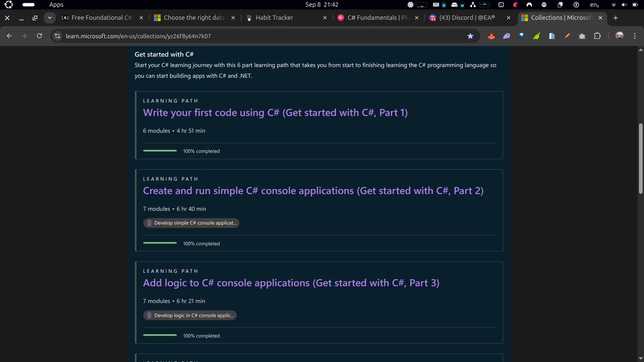
Task: Click the workspace indicator pill in top bar
Action: point(28,5)
